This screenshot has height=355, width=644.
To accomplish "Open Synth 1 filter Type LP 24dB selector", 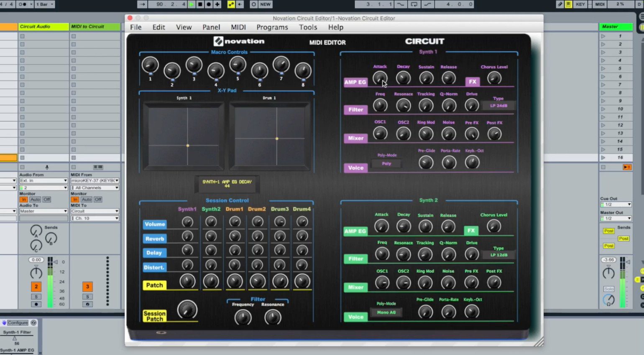I will [498, 106].
